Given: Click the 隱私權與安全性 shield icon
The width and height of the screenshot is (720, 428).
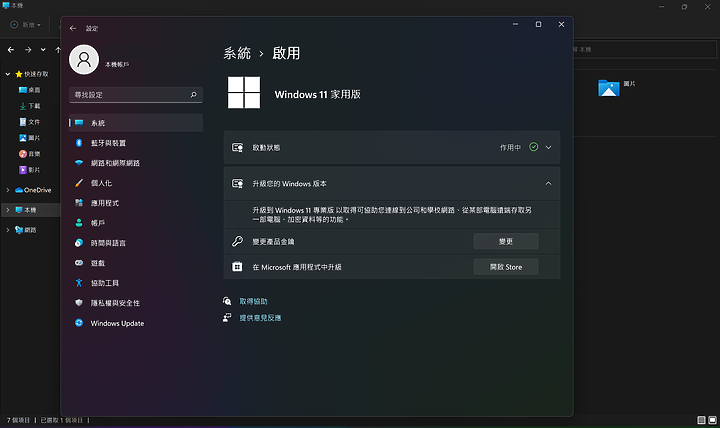Looking at the screenshot, I should click(x=79, y=303).
